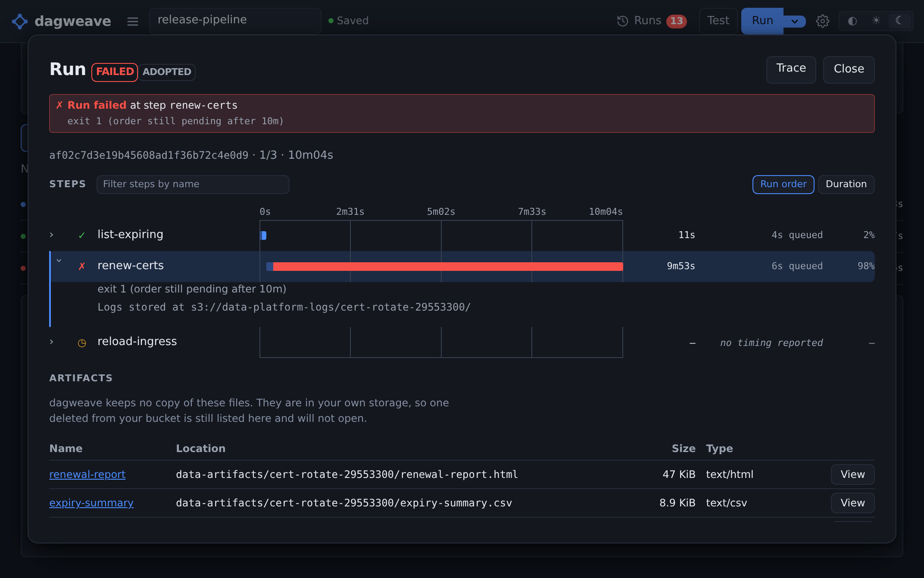Viewport: 924px width, 578px height.
Task: Click the Size column header
Action: [684, 449]
